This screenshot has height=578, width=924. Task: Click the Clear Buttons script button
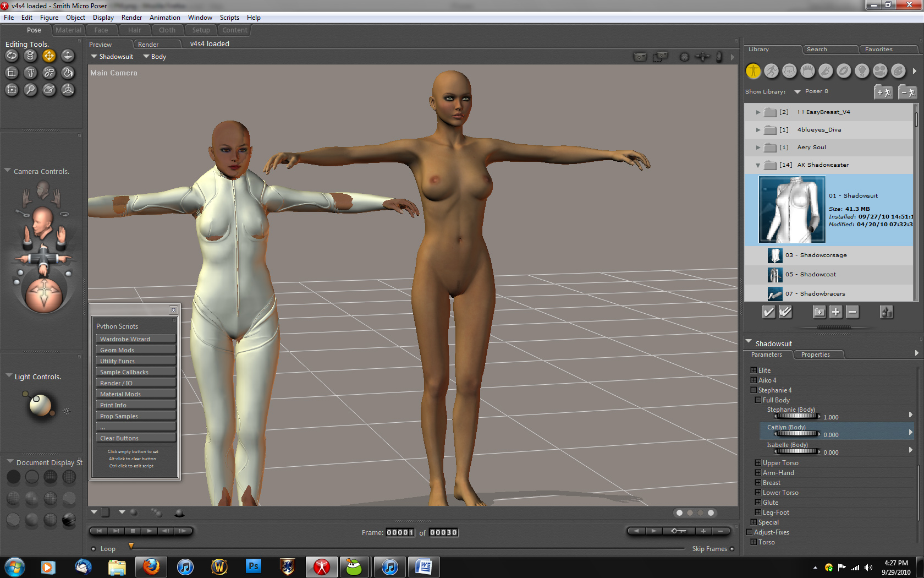(x=136, y=438)
